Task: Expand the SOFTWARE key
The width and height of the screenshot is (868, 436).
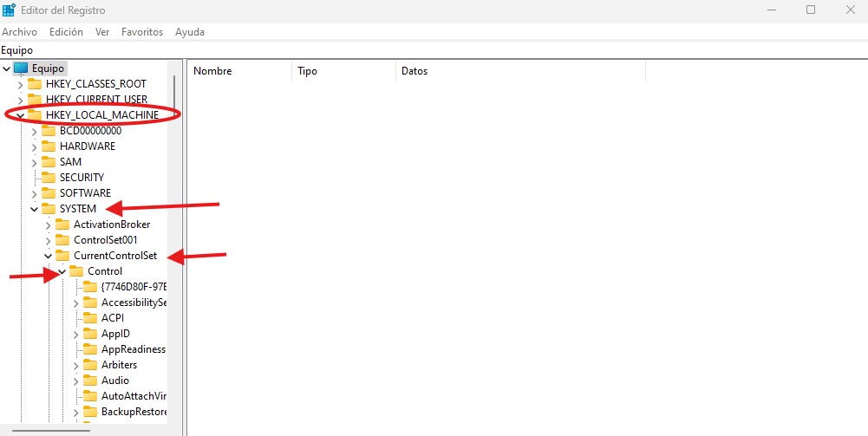Action: (x=35, y=193)
